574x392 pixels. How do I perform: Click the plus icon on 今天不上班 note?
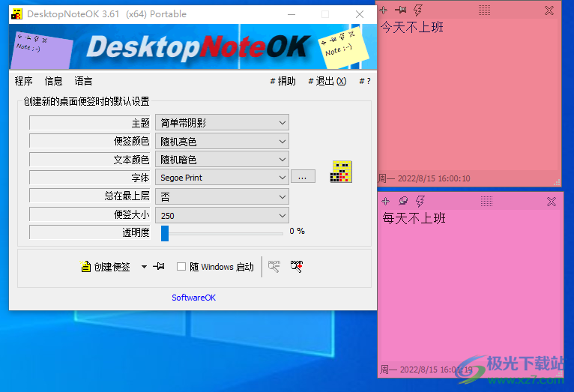(x=384, y=10)
